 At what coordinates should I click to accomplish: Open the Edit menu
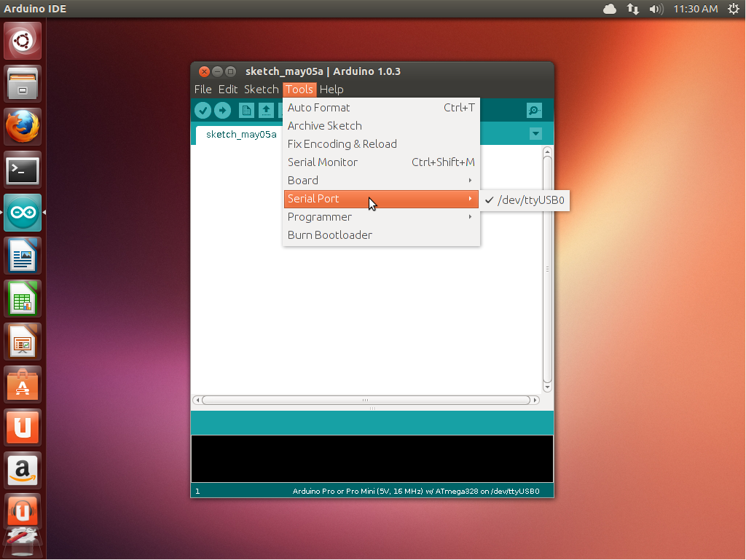[x=228, y=90]
